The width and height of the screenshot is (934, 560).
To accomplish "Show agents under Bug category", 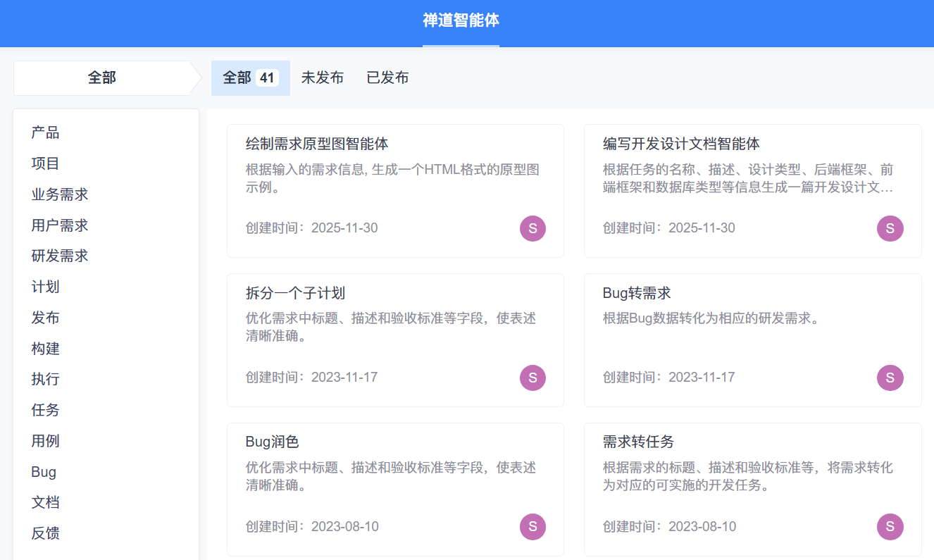I will click(44, 472).
